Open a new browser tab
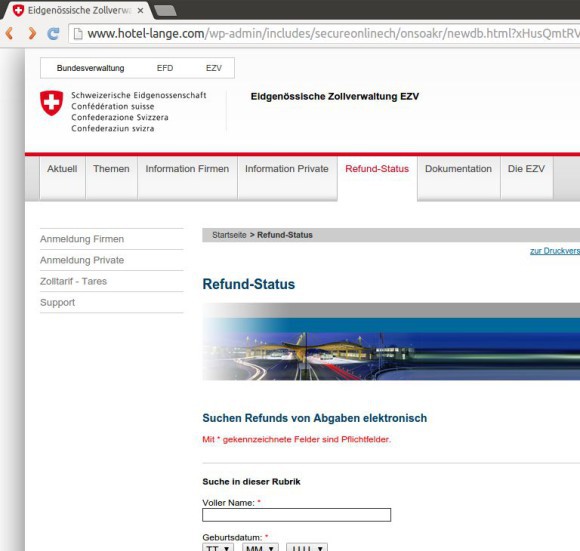 coord(165,10)
